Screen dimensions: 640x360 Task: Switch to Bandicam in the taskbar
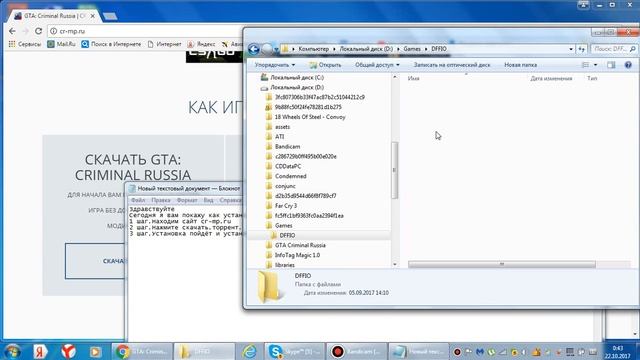pos(356,351)
